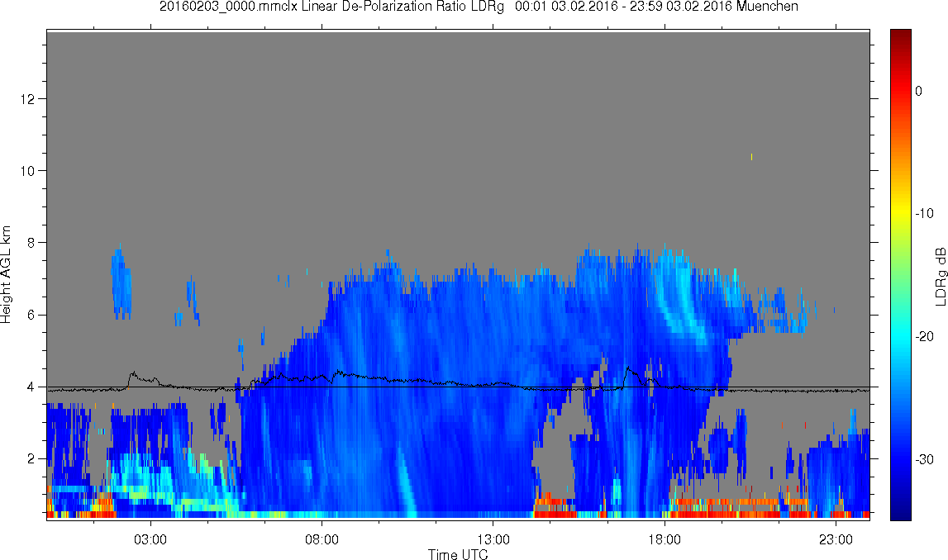Select the 23:00 time axis tick label
The image size is (948, 560).
[836, 539]
